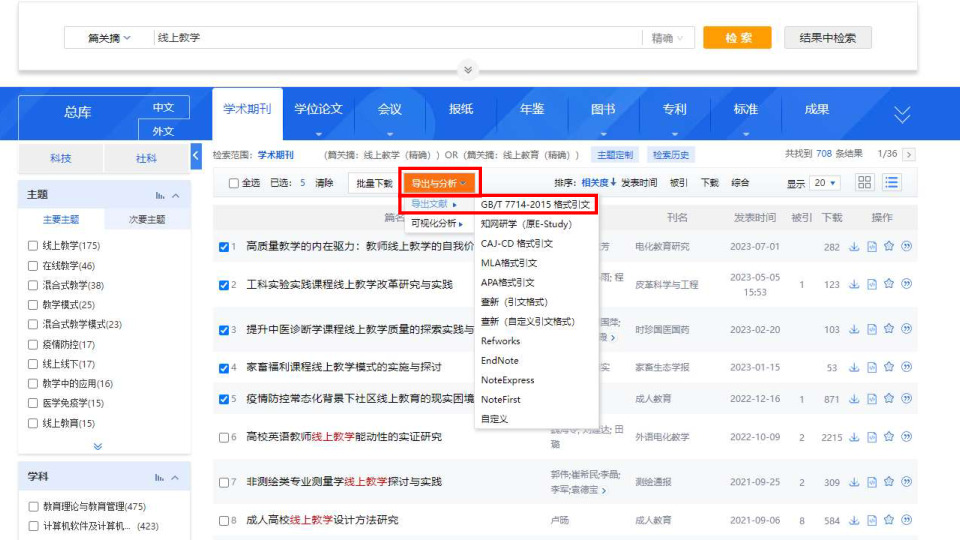Show more topics double chevron

pos(98,446)
